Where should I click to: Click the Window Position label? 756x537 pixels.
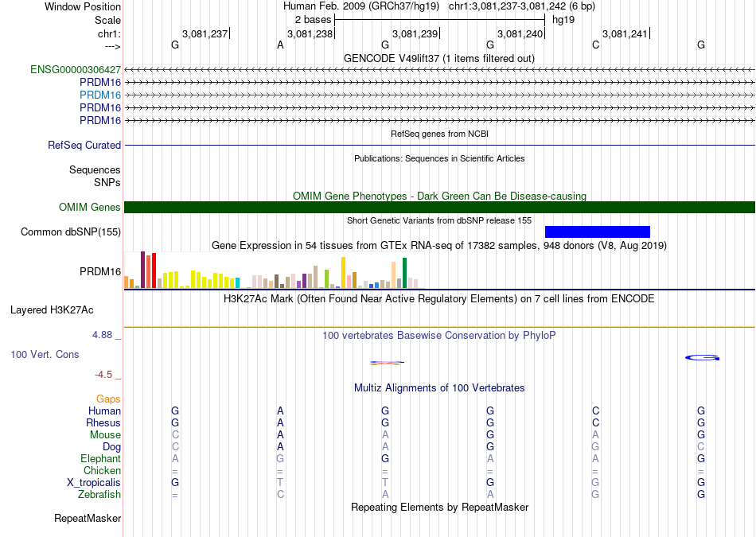[x=83, y=6]
